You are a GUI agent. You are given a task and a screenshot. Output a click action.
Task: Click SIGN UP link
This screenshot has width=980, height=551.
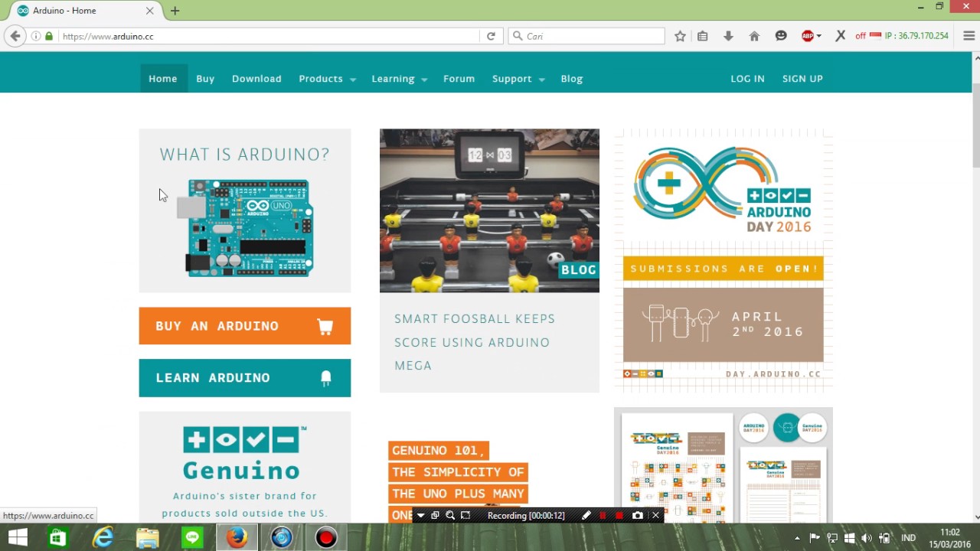802,78
